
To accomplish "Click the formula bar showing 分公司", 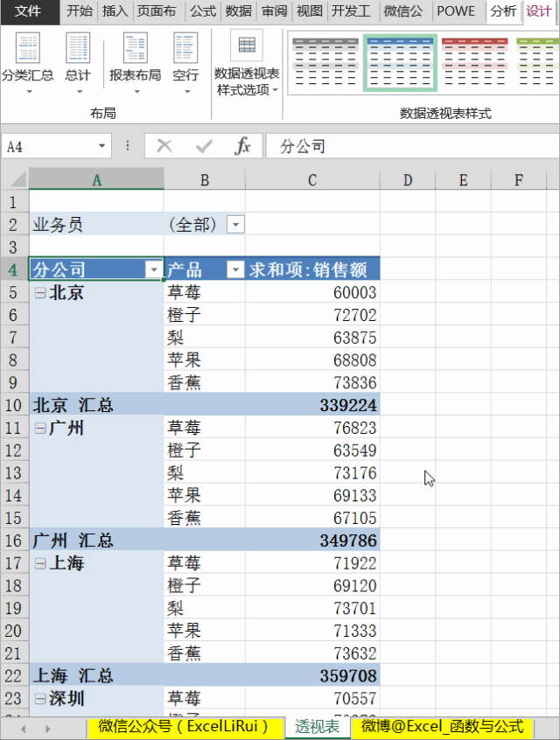I will pos(412,146).
